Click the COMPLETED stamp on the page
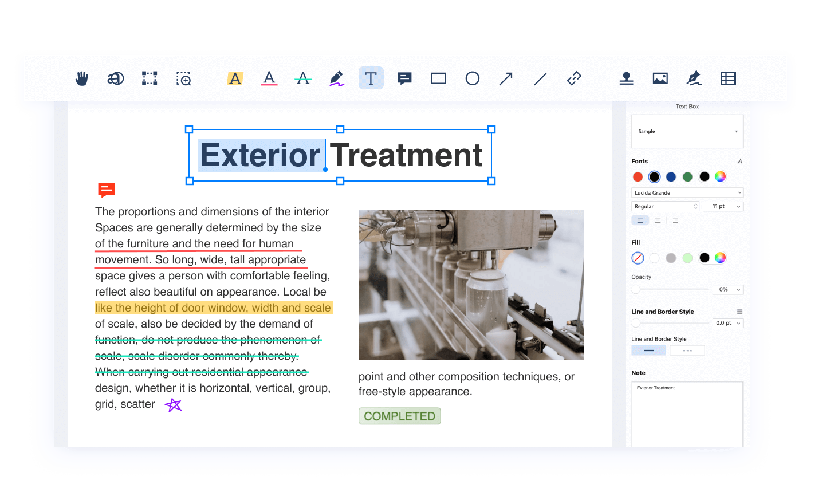Screen dimensions: 818x504 (x=400, y=416)
